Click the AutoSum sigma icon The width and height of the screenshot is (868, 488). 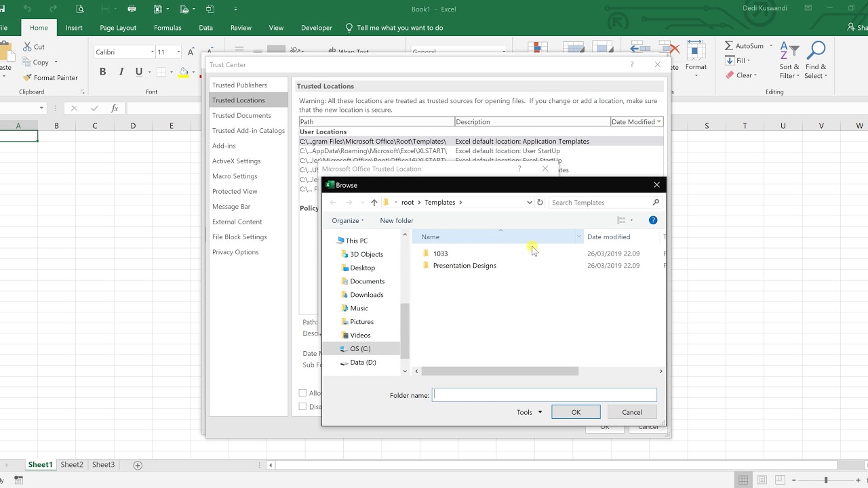coord(729,46)
